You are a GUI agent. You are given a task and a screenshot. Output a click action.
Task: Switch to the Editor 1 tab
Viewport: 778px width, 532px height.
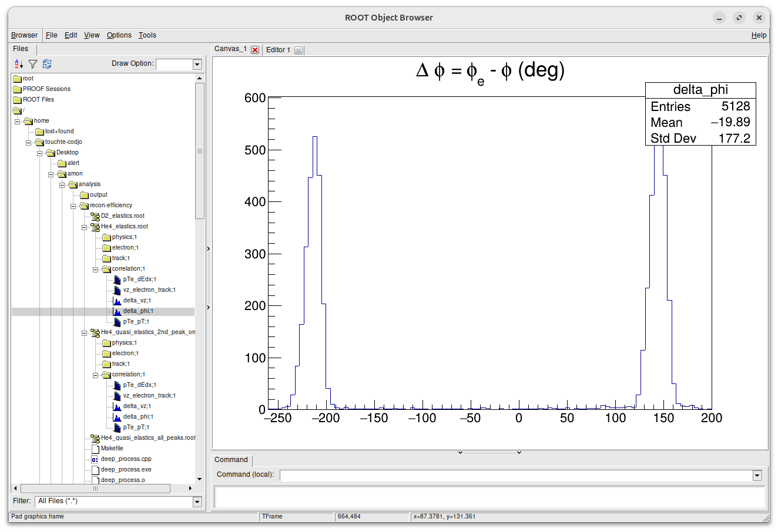pos(278,50)
